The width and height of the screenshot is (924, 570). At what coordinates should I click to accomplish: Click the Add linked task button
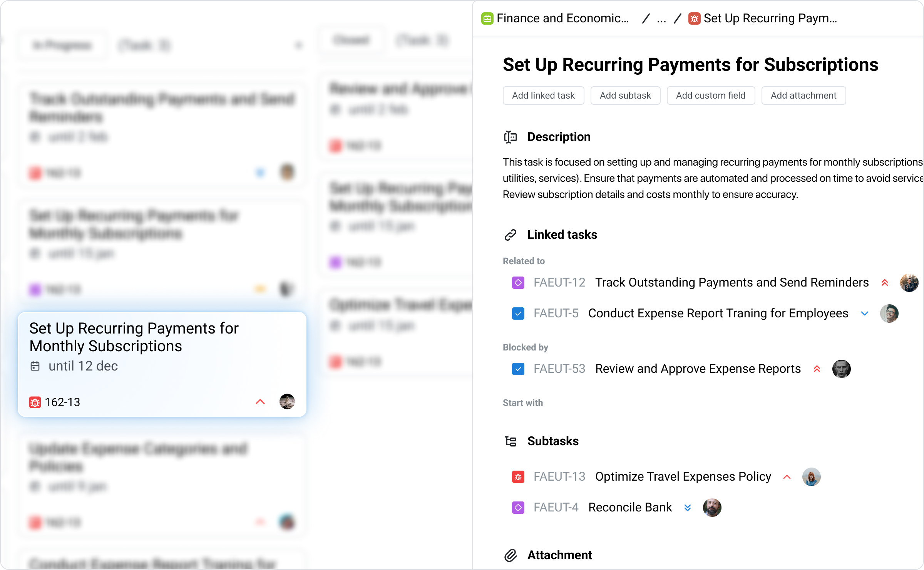click(543, 96)
